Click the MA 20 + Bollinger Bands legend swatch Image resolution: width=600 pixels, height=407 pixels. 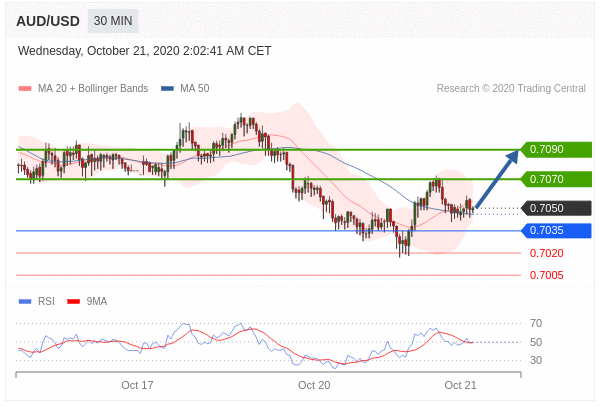point(25,89)
